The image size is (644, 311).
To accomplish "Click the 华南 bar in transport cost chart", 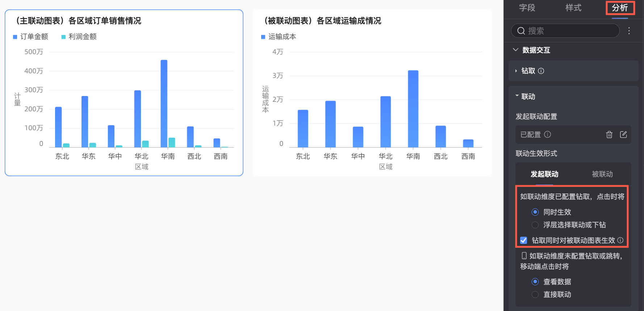I will (413, 109).
